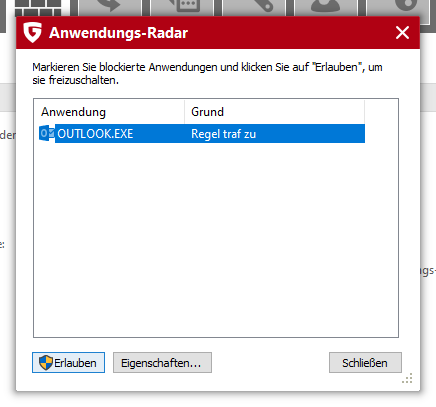This screenshot has width=436, height=407.
Task: Sort list by Anwendung column header
Action: [109, 112]
